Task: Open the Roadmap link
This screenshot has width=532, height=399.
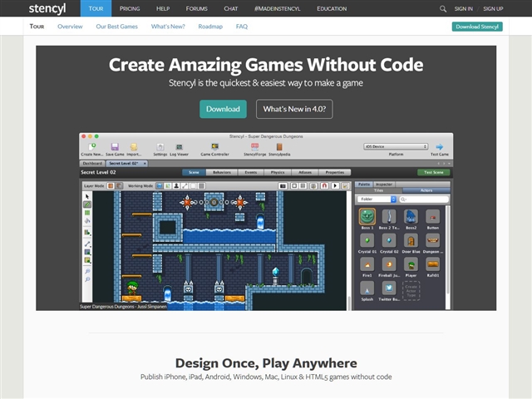Action: pos(210,27)
